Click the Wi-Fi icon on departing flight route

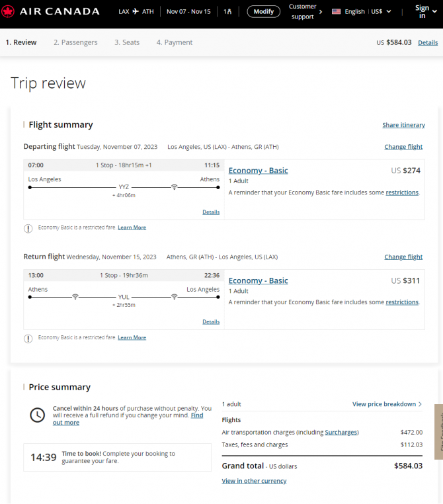[x=174, y=187]
